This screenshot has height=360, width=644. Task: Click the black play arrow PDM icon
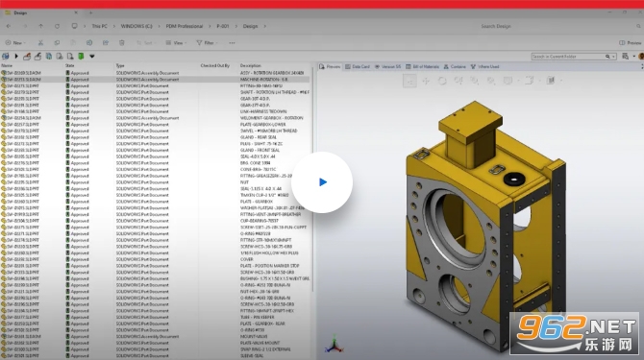(x=16, y=57)
